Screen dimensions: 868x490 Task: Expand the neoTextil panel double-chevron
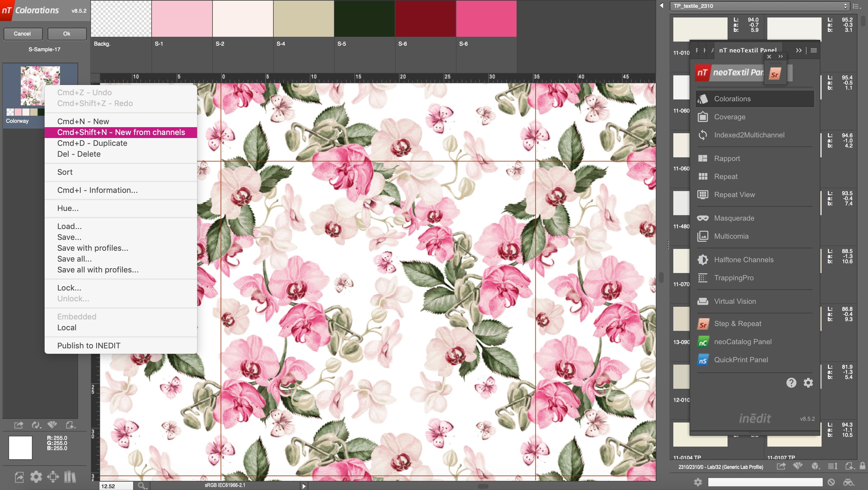tap(798, 50)
